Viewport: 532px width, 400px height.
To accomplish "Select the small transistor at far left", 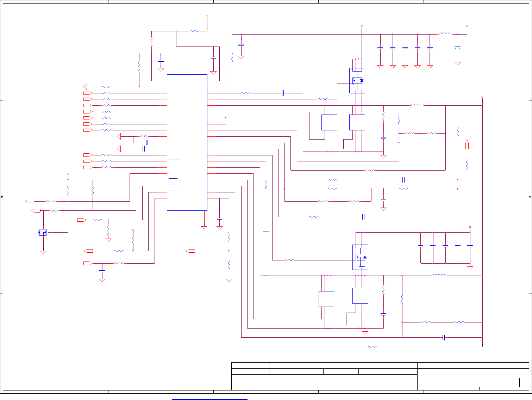I will 43,232.
